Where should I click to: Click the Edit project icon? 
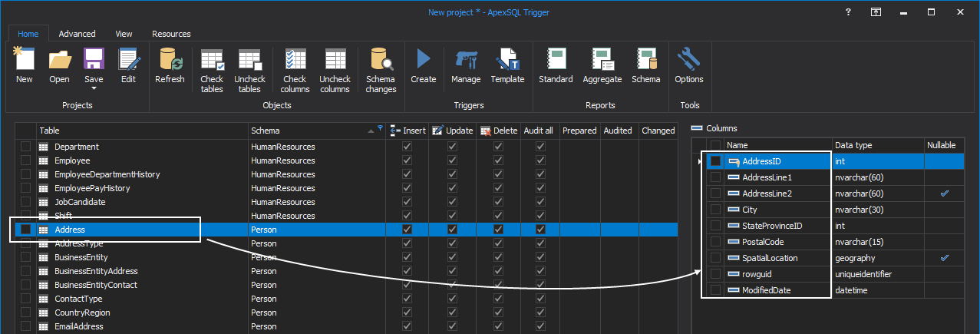[128, 59]
